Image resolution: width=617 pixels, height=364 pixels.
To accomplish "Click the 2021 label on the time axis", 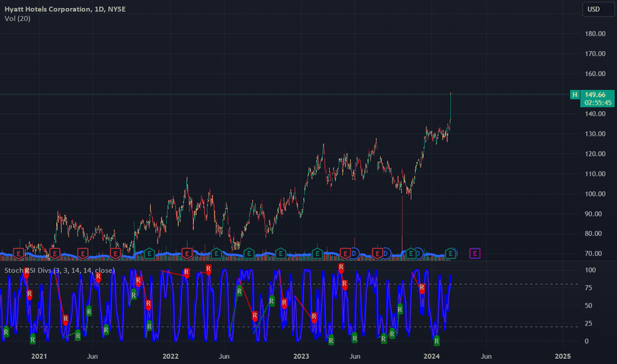I will pyautogui.click(x=39, y=356).
